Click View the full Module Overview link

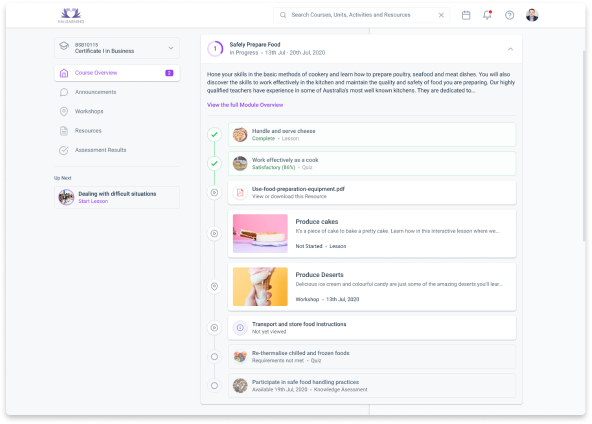tap(245, 105)
